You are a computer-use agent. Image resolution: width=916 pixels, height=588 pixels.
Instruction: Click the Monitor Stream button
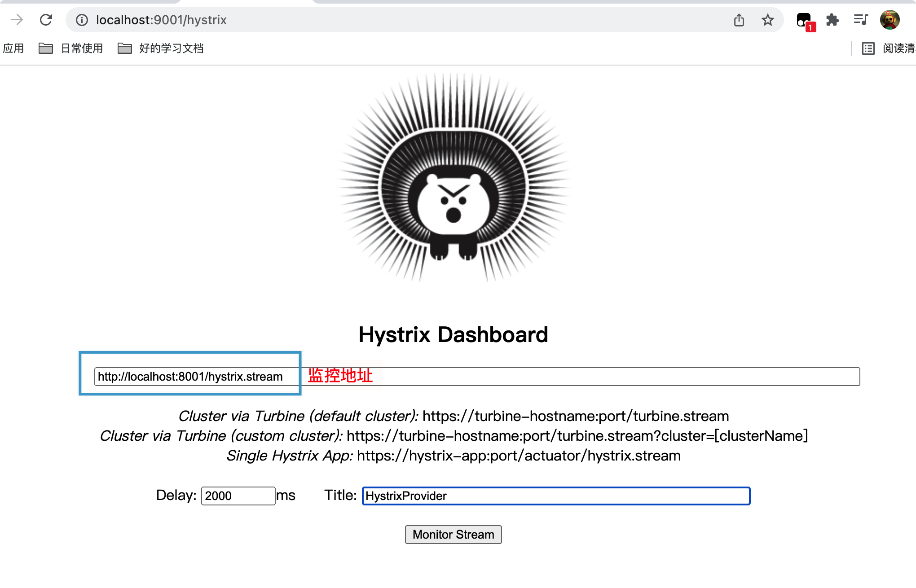(x=453, y=535)
